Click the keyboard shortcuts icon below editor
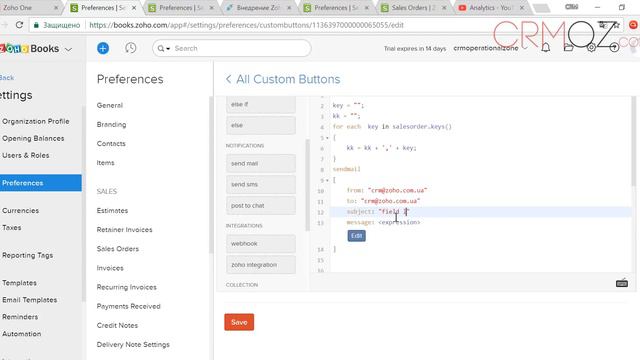 tap(622, 283)
